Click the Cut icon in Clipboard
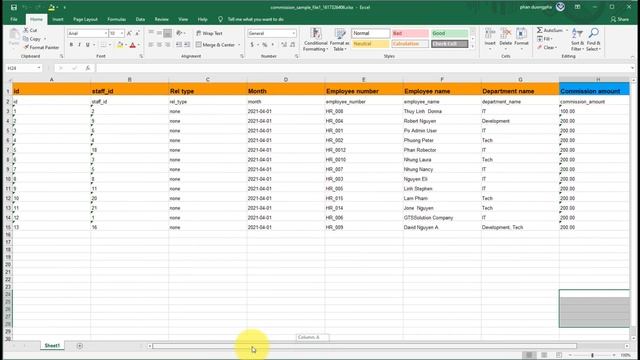The width and height of the screenshot is (640, 360). [26, 30]
